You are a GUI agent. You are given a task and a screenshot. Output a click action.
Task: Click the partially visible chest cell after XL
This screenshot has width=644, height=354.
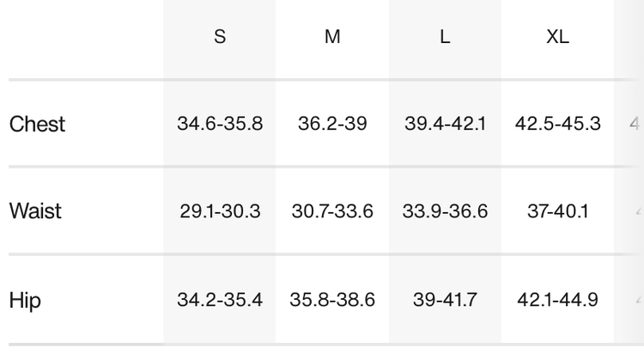[634, 124]
